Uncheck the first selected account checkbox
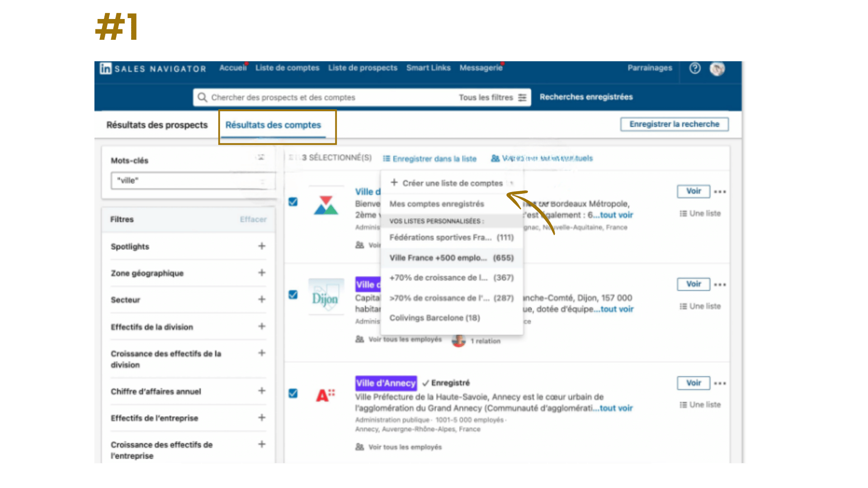868x488 pixels. tap(293, 202)
